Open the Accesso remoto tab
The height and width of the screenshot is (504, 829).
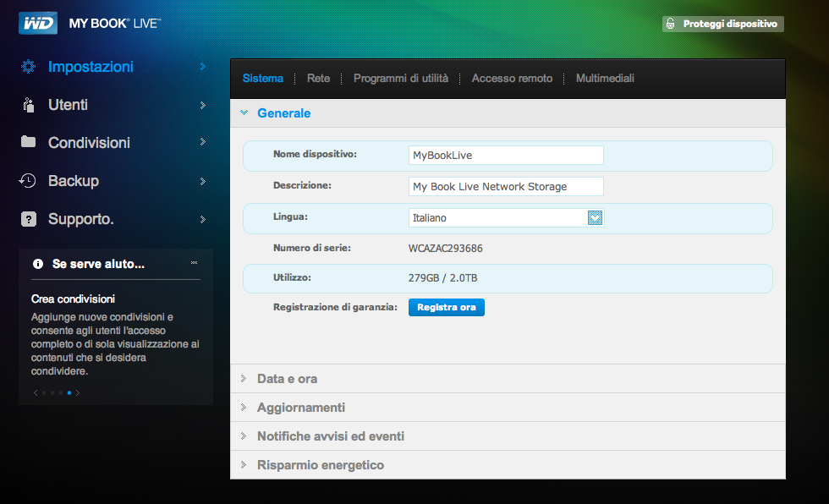coord(512,79)
